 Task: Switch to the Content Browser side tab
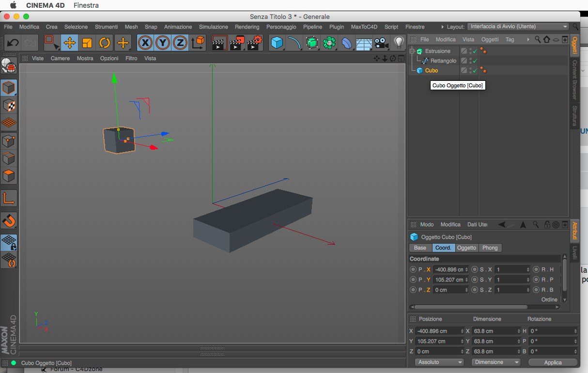[x=574, y=80]
